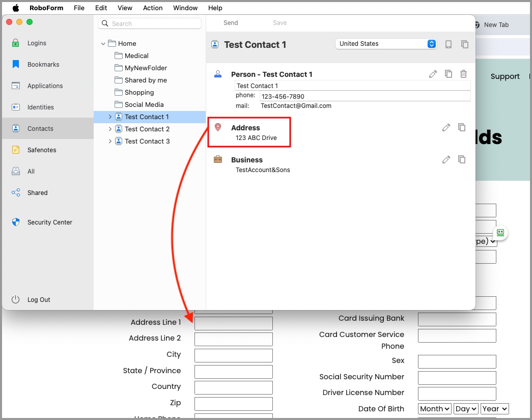Click the name field Test Contact 1

tap(352, 86)
